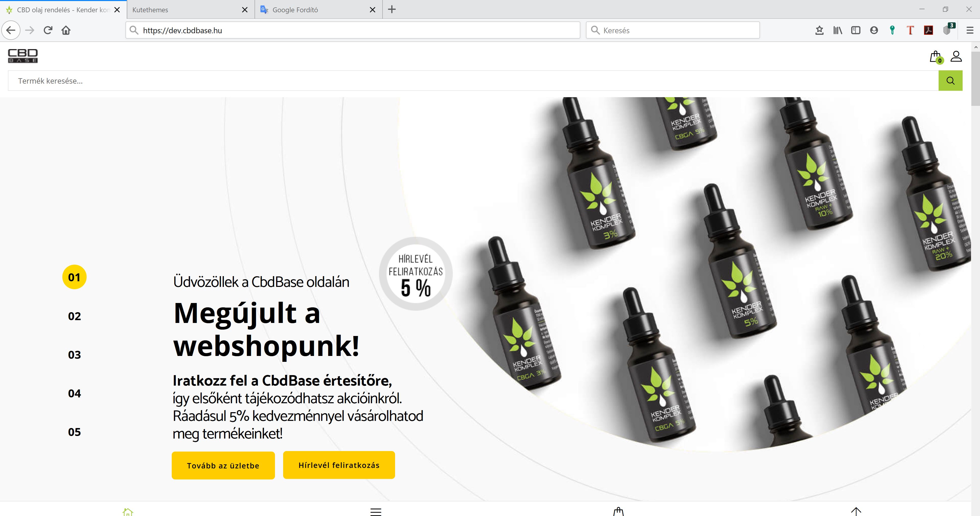Select slide 03 in the slider pagination
The image size is (980, 516).
(x=75, y=355)
